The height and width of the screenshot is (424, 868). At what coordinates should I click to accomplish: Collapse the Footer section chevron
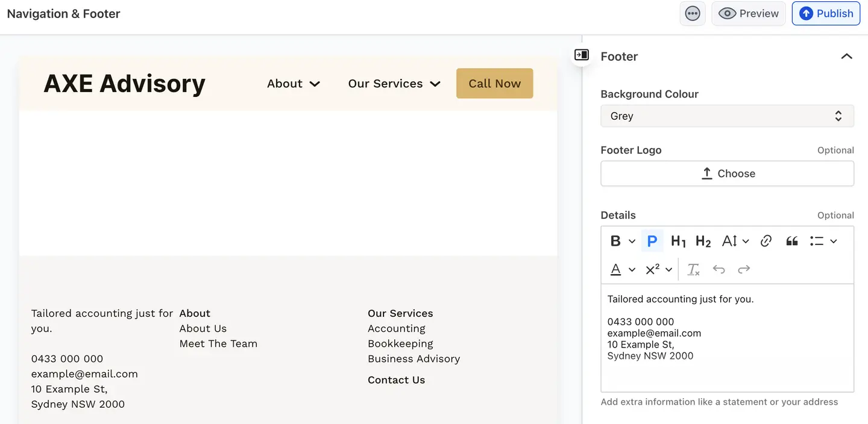tap(846, 57)
